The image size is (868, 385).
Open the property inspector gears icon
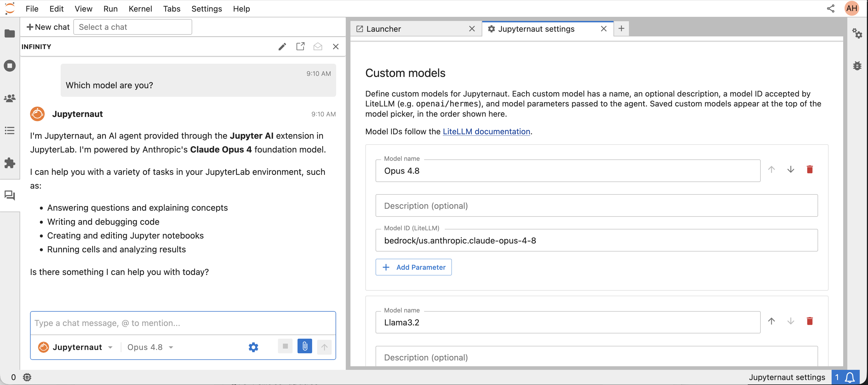857,33
